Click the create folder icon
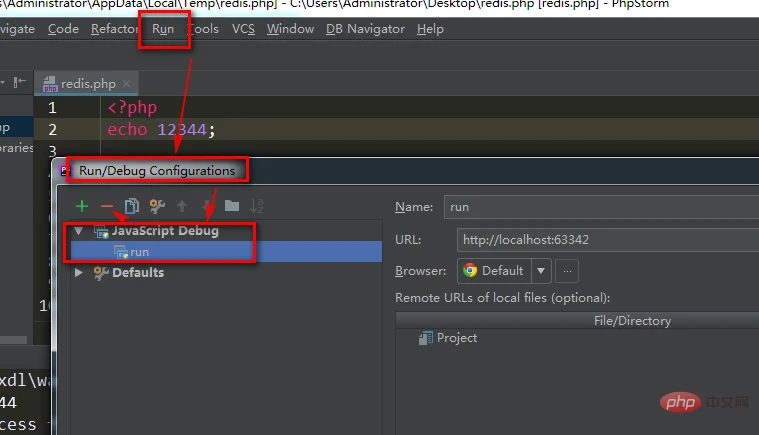This screenshot has height=435, width=759. tap(232, 206)
